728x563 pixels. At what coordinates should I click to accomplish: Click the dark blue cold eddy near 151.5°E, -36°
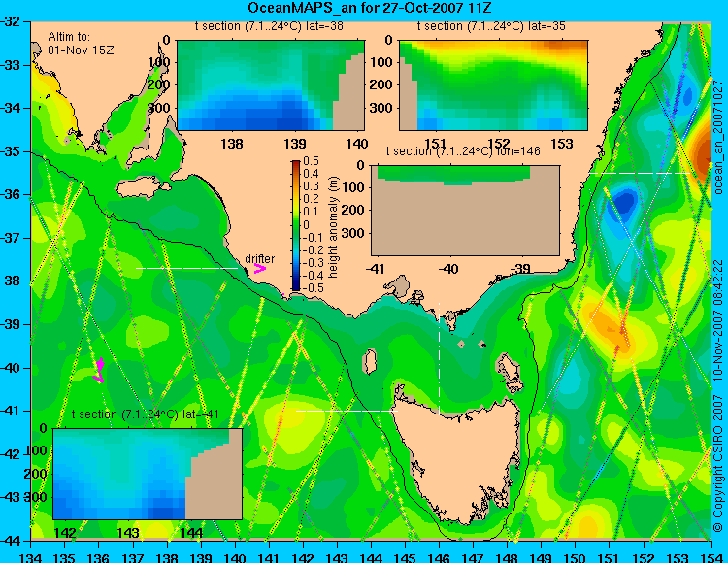tap(624, 202)
